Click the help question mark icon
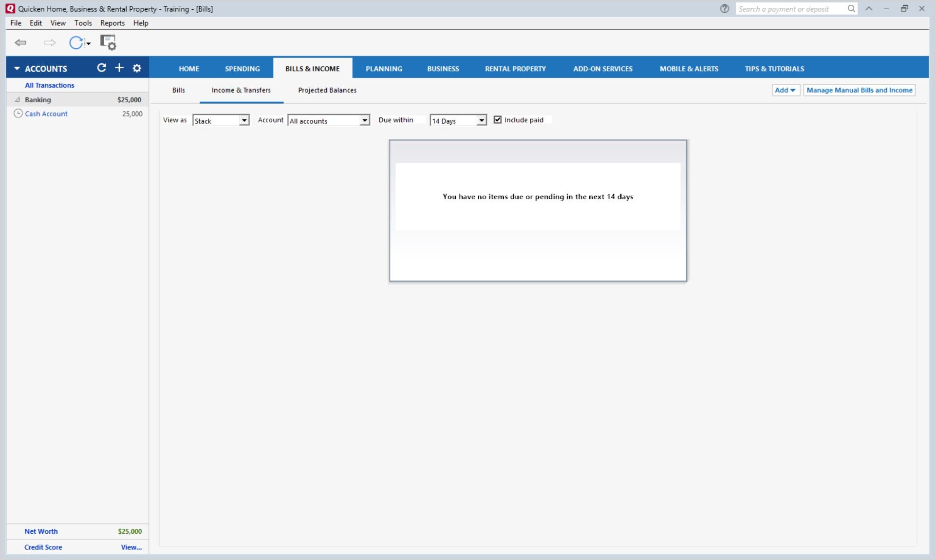Screen dimensions: 935x560 pyautogui.click(x=725, y=9)
